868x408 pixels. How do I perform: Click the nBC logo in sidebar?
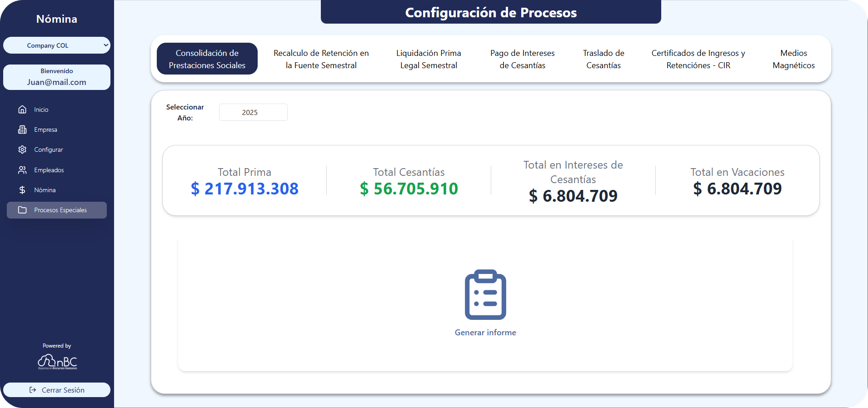[x=57, y=362]
